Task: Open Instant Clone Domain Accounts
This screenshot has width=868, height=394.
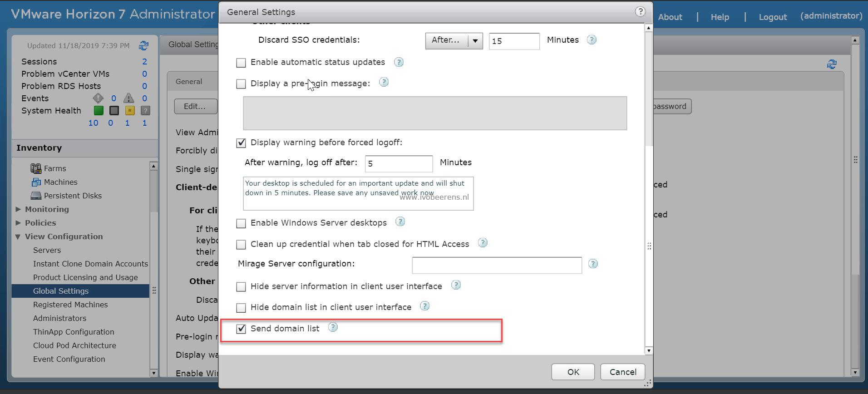Action: tap(90, 264)
